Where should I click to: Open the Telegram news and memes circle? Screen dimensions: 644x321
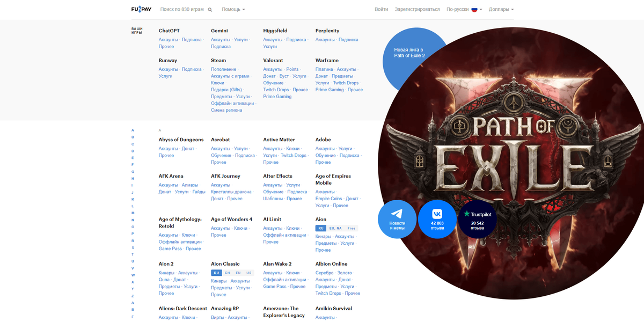tap(397, 220)
